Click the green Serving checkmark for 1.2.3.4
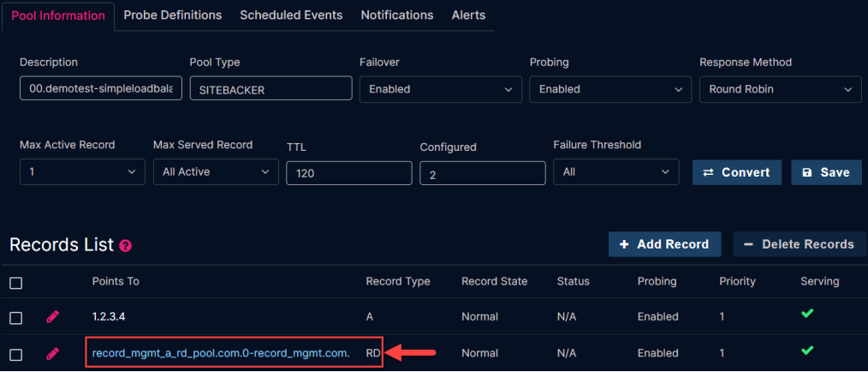Image resolution: width=868 pixels, height=372 pixels. coord(807,315)
